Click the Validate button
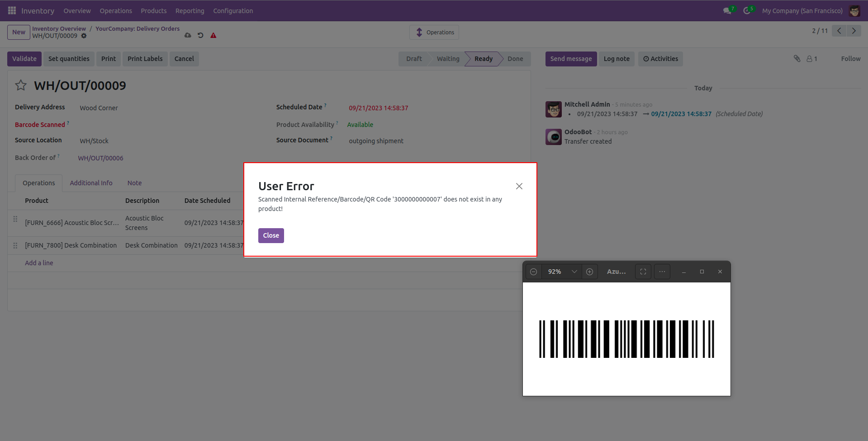Image resolution: width=868 pixels, height=441 pixels. click(x=24, y=59)
